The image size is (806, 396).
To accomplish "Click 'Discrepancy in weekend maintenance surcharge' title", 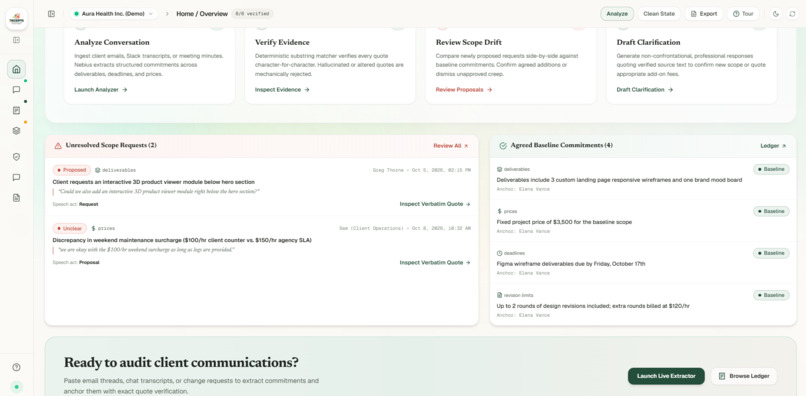I will (182, 240).
